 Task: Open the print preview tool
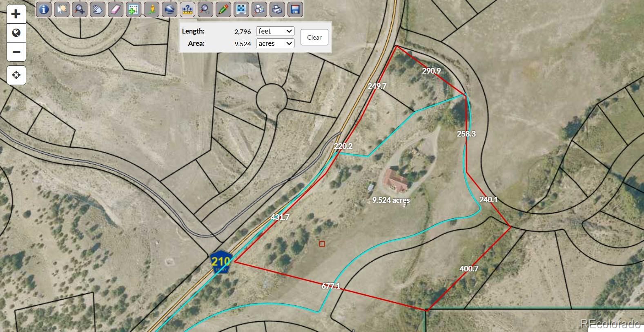259,9
